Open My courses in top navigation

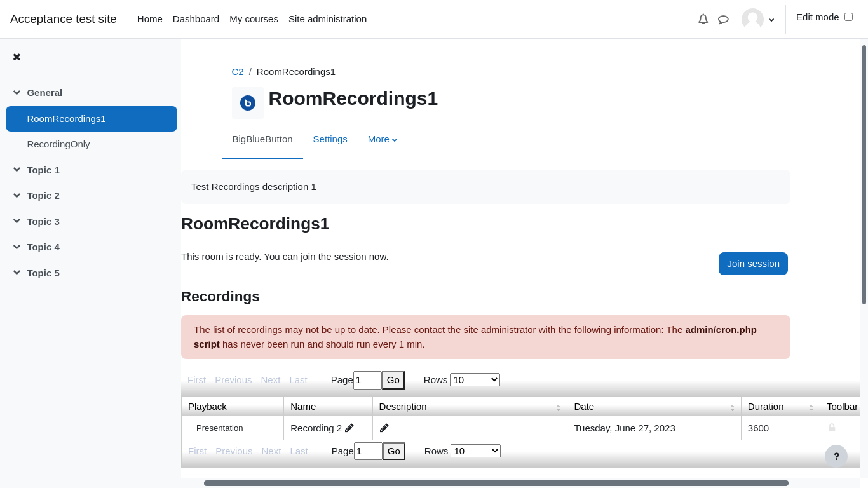(x=254, y=19)
